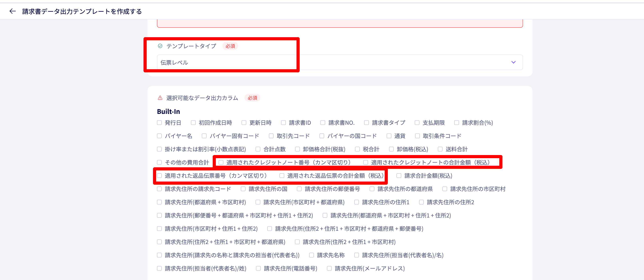Click the back arrow icon
The height and width of the screenshot is (280, 644).
coord(12,11)
